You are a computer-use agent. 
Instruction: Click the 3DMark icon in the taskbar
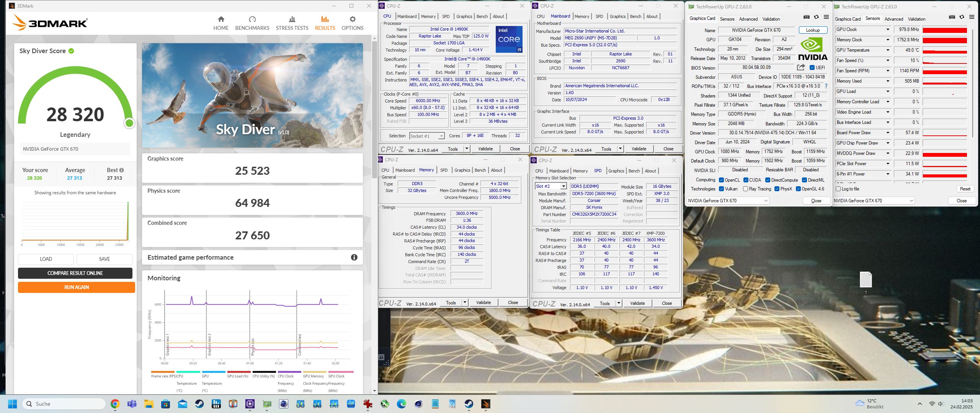click(485, 404)
